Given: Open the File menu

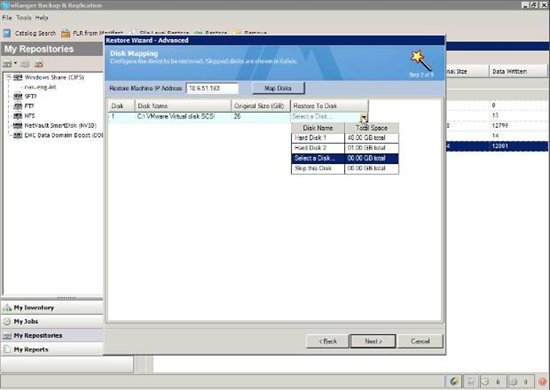Looking at the screenshot, I should (7, 18).
